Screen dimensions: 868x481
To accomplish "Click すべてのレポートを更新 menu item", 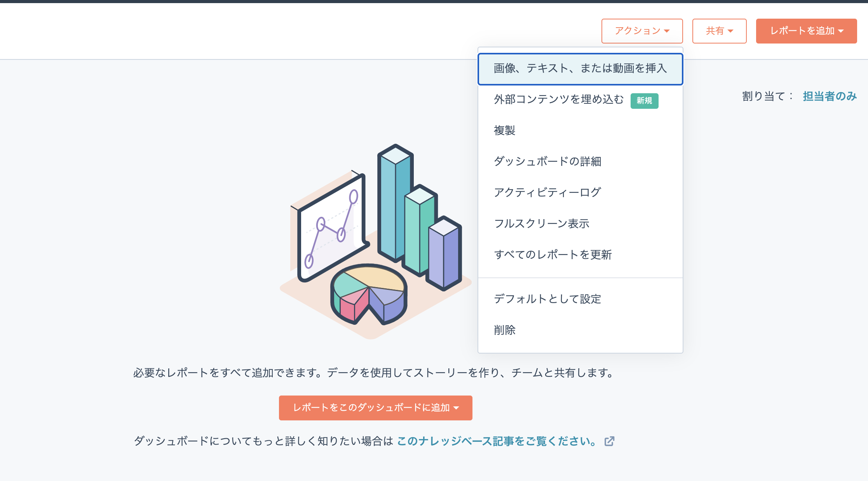I will tap(553, 255).
